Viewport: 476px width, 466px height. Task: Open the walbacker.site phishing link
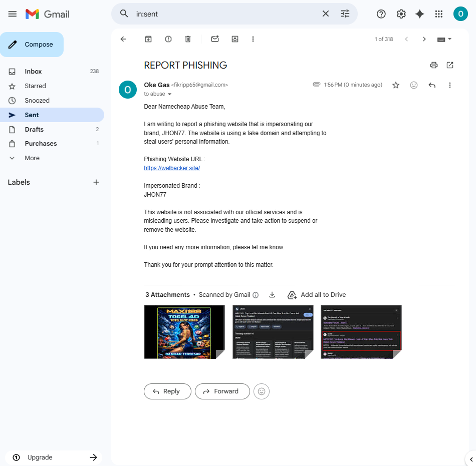click(x=172, y=168)
